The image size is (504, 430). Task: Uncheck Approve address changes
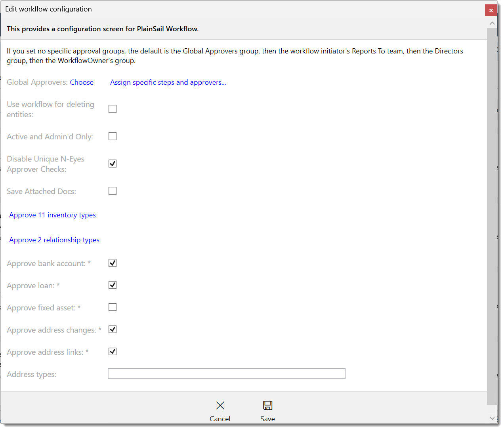tap(112, 329)
